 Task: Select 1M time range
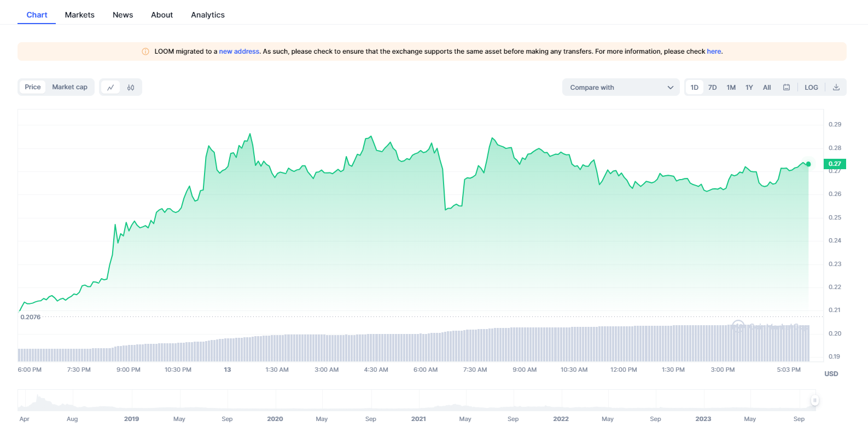[731, 87]
